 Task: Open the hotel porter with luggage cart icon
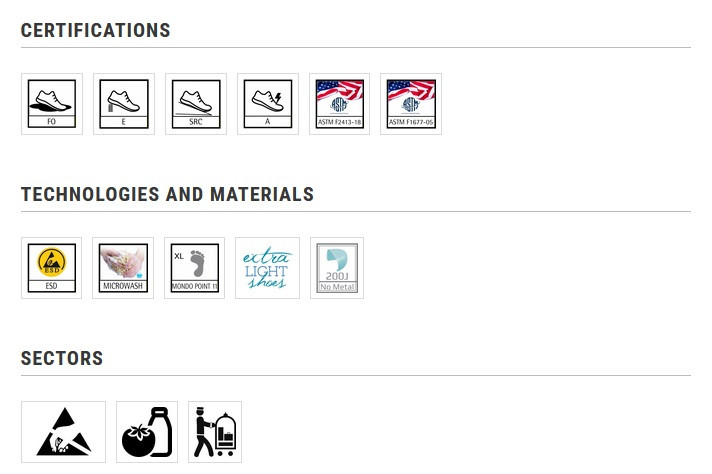pos(215,432)
